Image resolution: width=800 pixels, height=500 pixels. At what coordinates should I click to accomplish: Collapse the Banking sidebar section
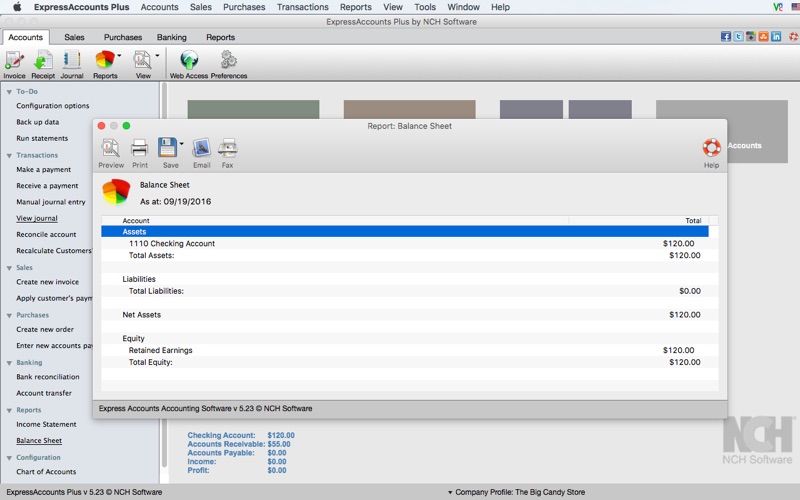point(9,363)
